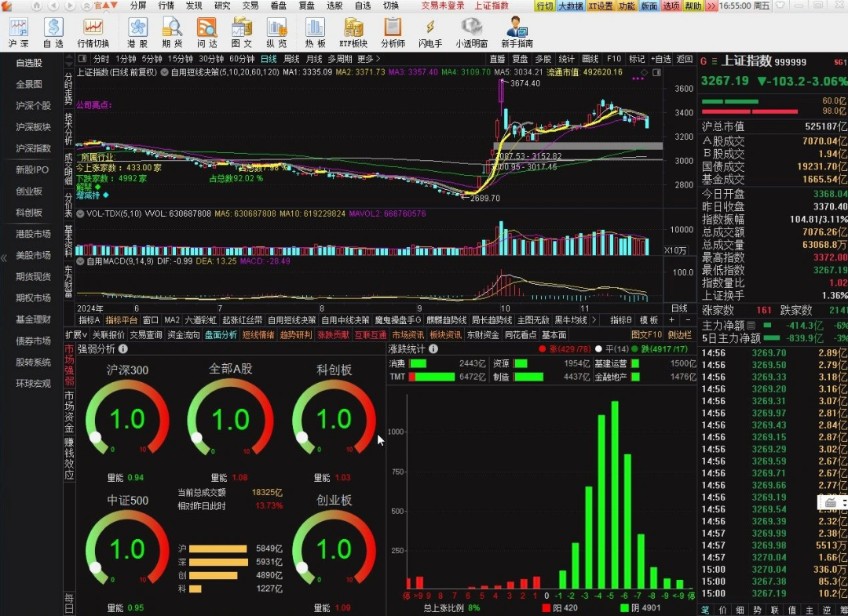Go forward with the right arrow icon
This screenshot has height=616, width=848.
[71, 5]
